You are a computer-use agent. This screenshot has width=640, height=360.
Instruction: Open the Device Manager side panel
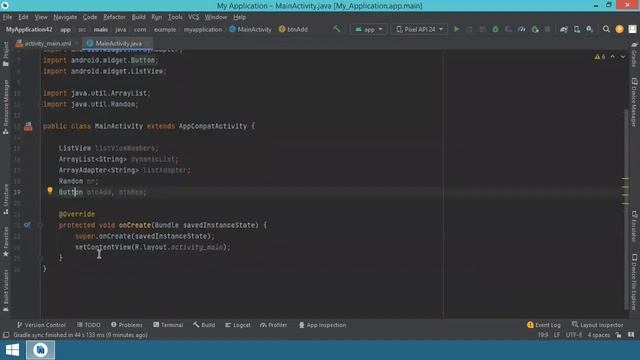click(634, 102)
